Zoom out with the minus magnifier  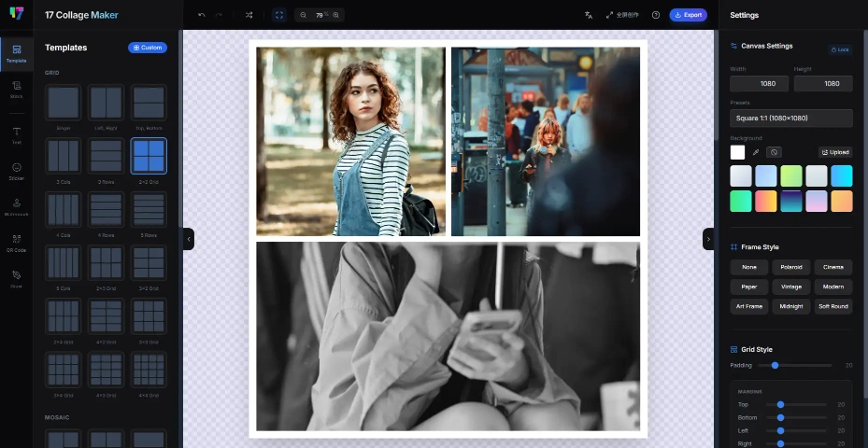[x=303, y=15]
